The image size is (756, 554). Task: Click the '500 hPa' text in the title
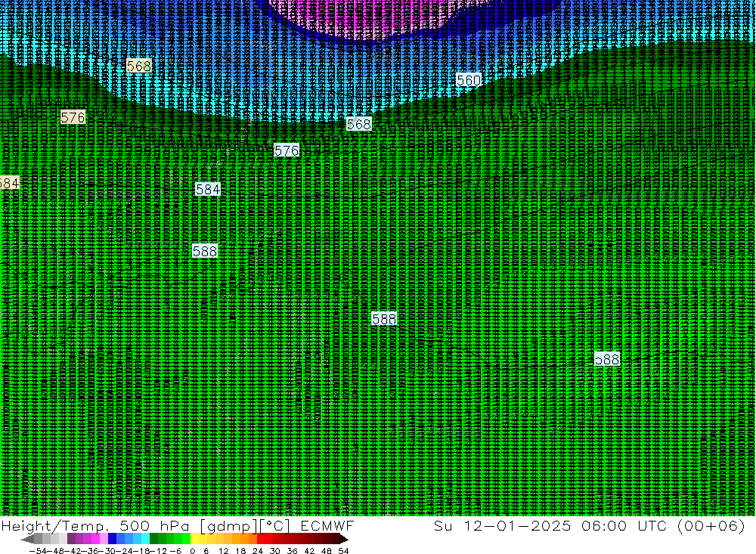coord(155,526)
